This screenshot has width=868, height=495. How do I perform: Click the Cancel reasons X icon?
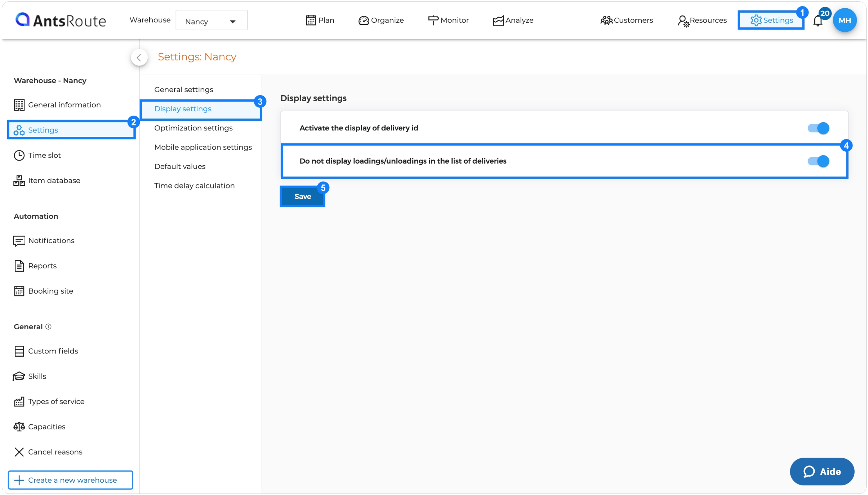[x=19, y=452]
